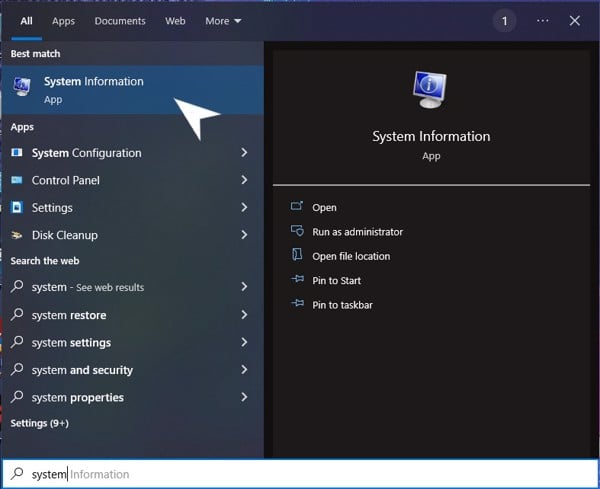Select Open in the preview pane
The width and height of the screenshot is (600, 489).
[x=324, y=207]
